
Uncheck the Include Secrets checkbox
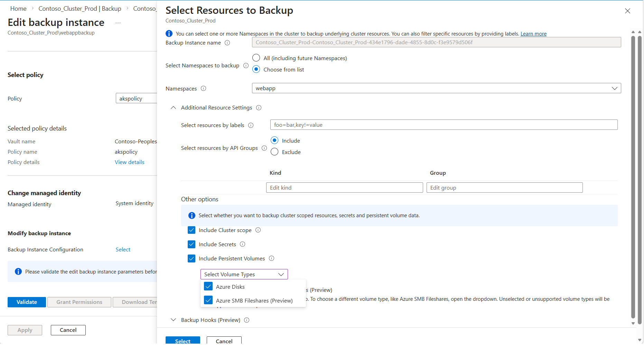pos(192,245)
